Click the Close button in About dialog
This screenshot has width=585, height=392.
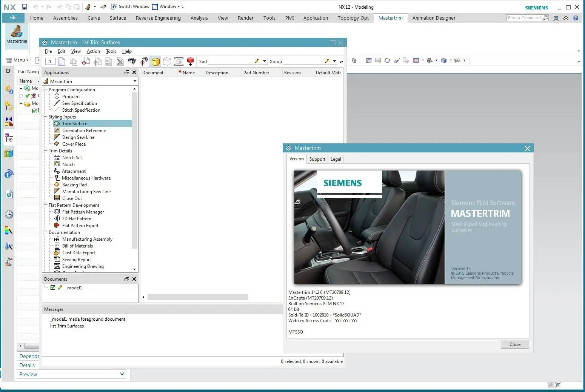coord(515,344)
